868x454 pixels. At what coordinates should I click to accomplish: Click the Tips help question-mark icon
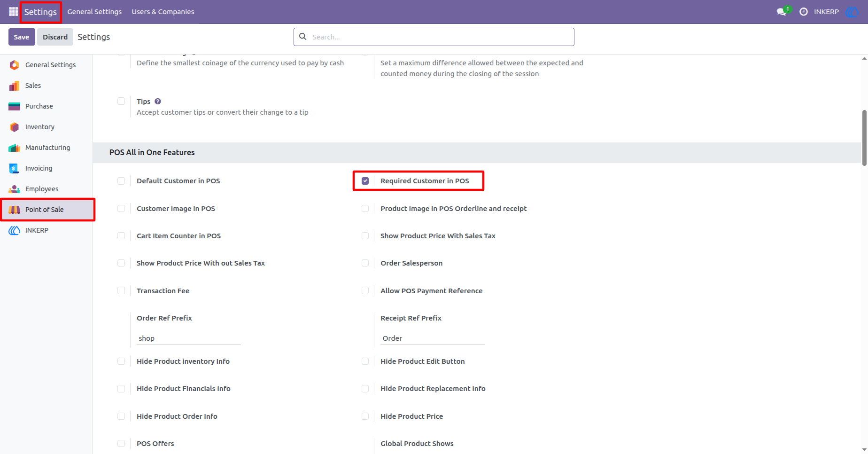click(158, 102)
